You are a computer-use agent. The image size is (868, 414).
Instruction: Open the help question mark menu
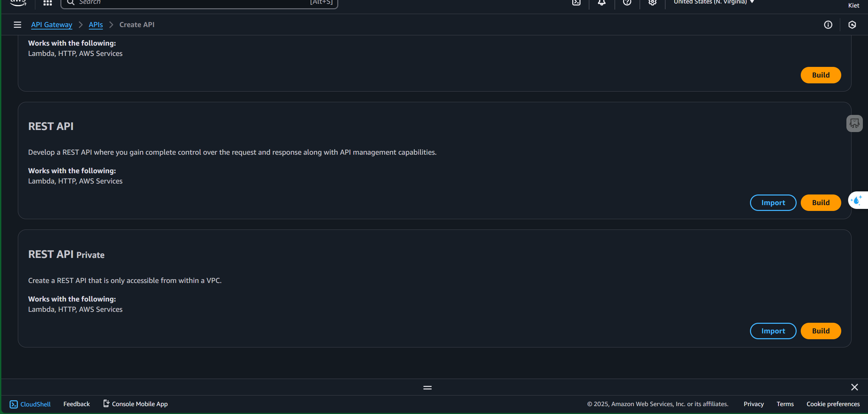click(627, 3)
